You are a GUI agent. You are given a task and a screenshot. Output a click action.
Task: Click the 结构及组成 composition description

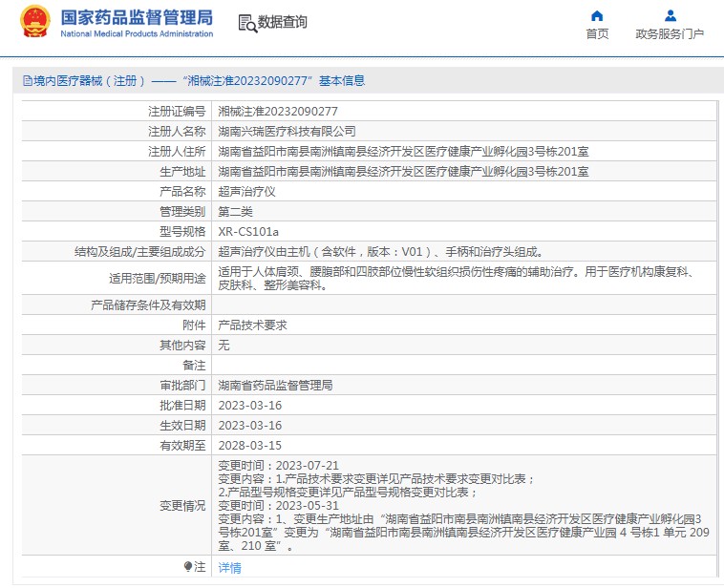[x=381, y=252]
